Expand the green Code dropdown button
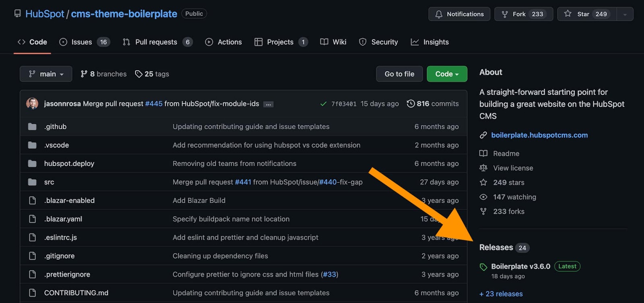Screen dimensions: 644x303 447,74
